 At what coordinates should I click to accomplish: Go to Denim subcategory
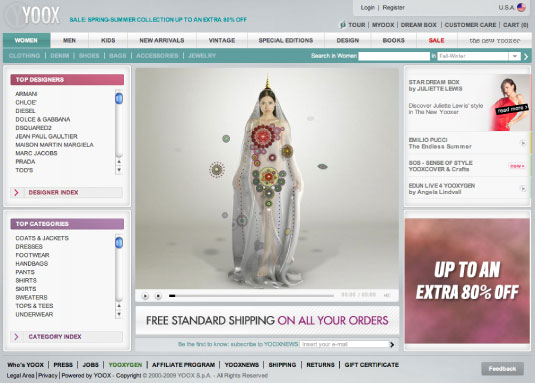point(60,56)
